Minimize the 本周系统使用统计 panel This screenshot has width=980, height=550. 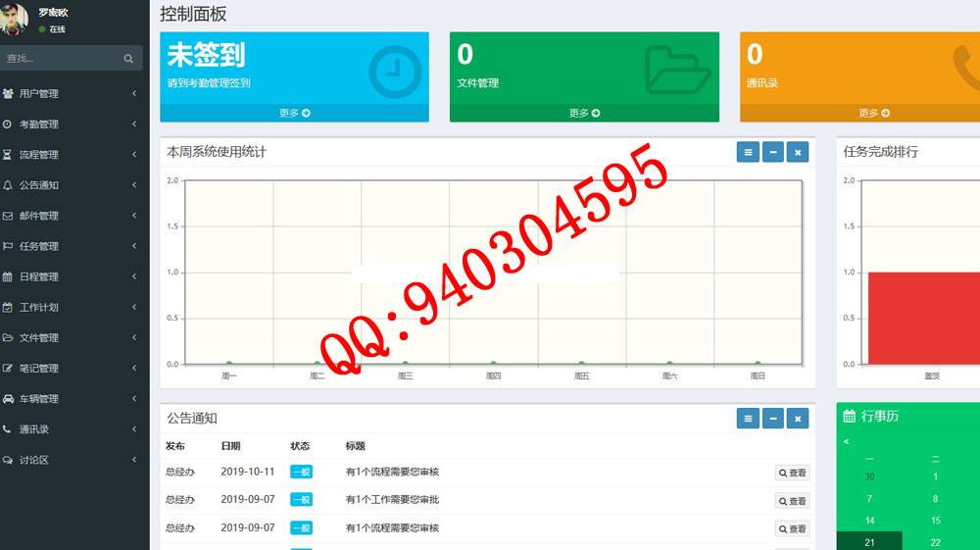(x=773, y=152)
